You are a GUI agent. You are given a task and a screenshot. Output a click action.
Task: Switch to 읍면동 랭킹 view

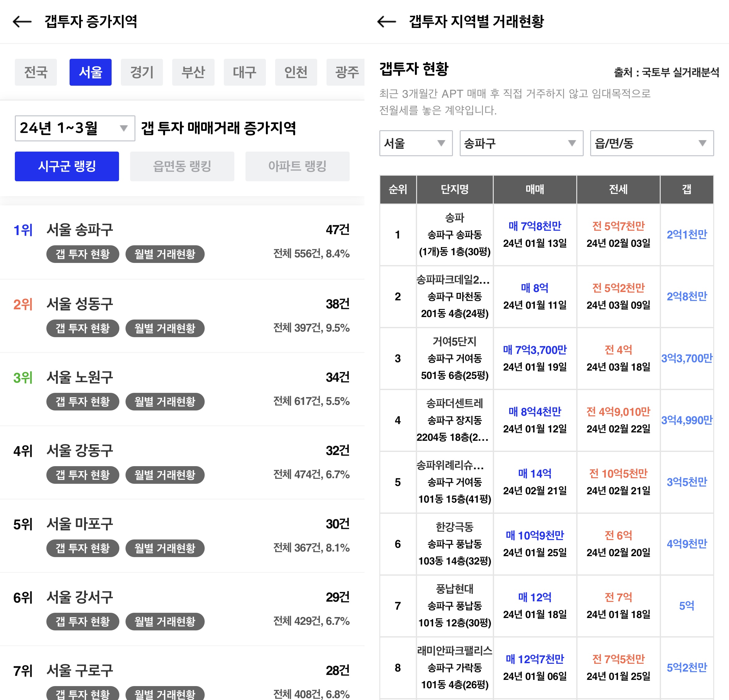(x=182, y=166)
